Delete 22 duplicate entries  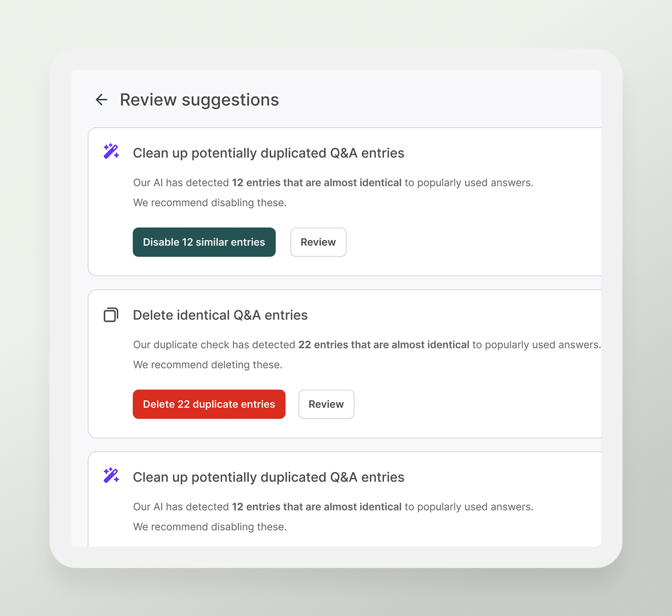tap(209, 404)
